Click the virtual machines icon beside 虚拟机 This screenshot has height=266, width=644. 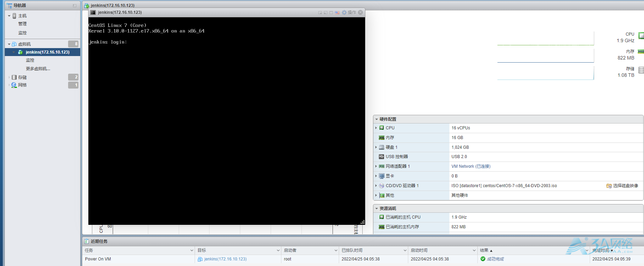[x=15, y=44]
